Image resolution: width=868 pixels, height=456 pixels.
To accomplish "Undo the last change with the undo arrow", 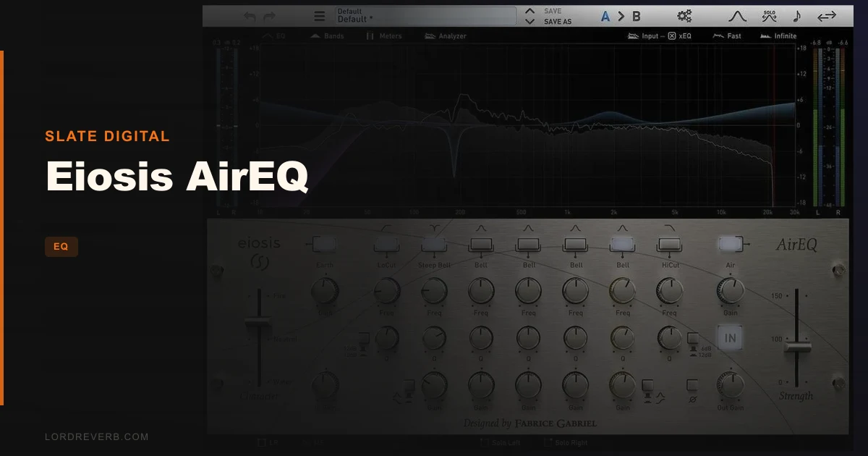I will tap(250, 16).
